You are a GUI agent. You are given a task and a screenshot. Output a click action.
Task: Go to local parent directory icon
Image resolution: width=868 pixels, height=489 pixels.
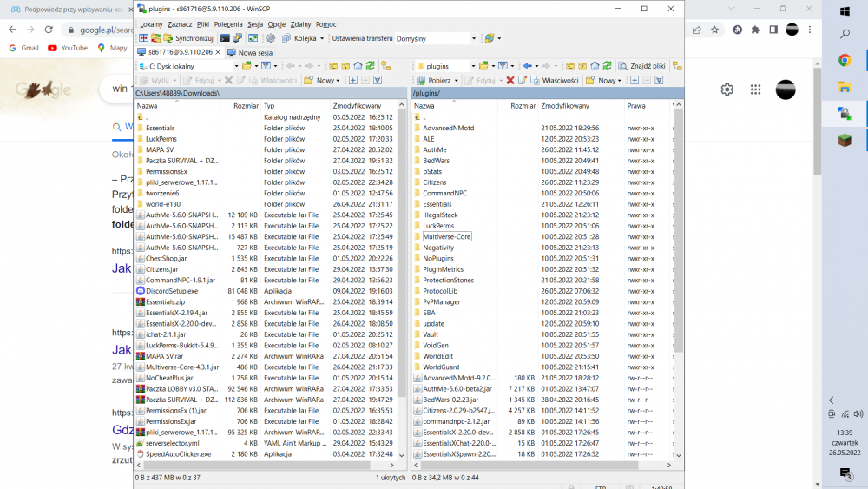[333, 66]
